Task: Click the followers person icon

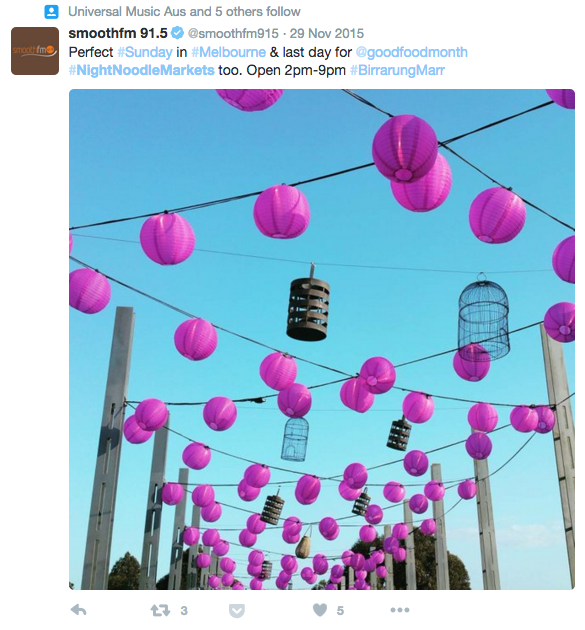Action: (x=51, y=12)
